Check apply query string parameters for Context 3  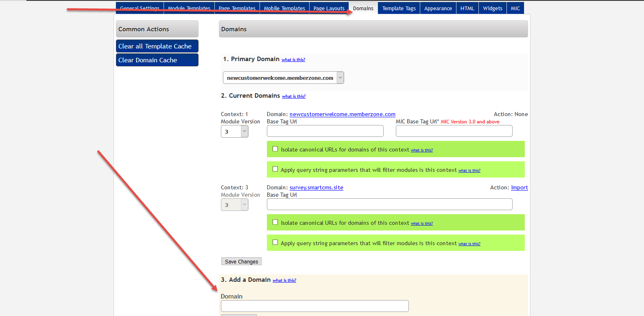click(x=275, y=242)
